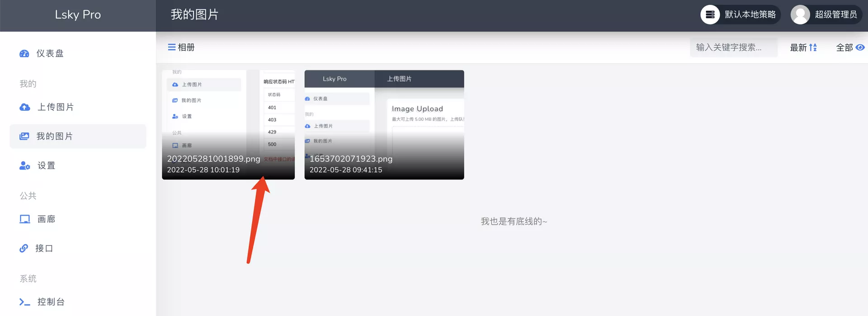The image size is (868, 316).
Task: Select image 1653702071923.png thumbnail
Action: pos(384,124)
